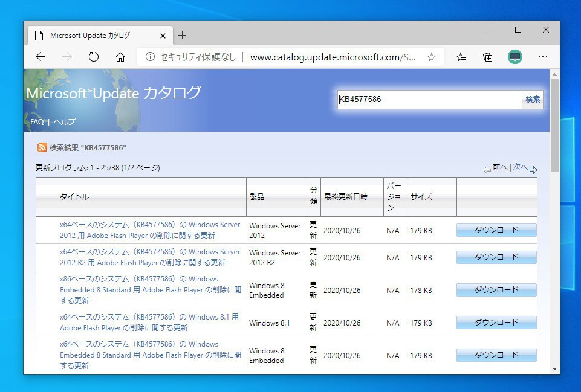Subscribe via the RSS feed icon
The image size is (581, 392).
pos(42,147)
